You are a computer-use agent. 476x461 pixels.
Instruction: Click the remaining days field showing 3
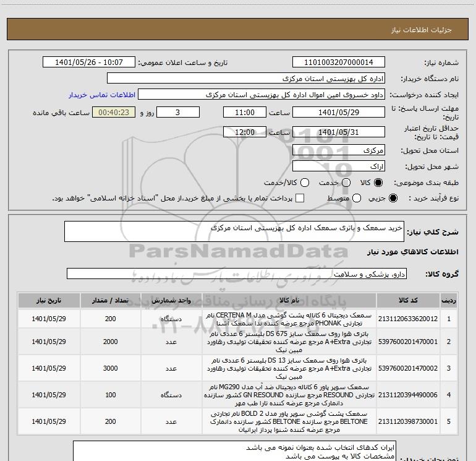(178, 113)
